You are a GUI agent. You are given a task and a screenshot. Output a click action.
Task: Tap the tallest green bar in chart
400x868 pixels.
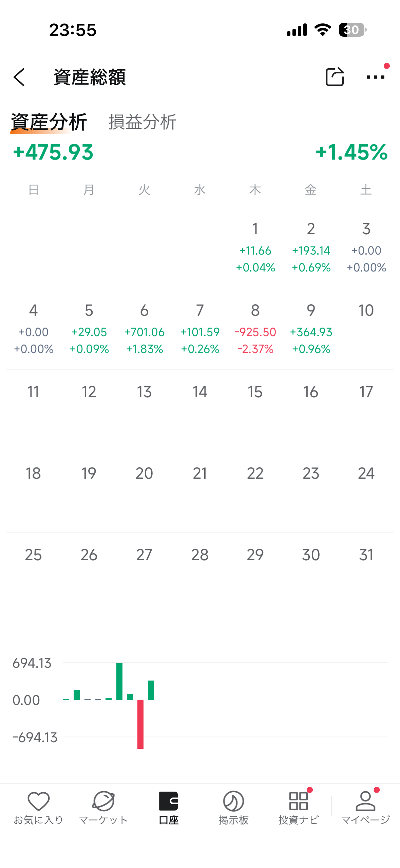click(x=119, y=681)
